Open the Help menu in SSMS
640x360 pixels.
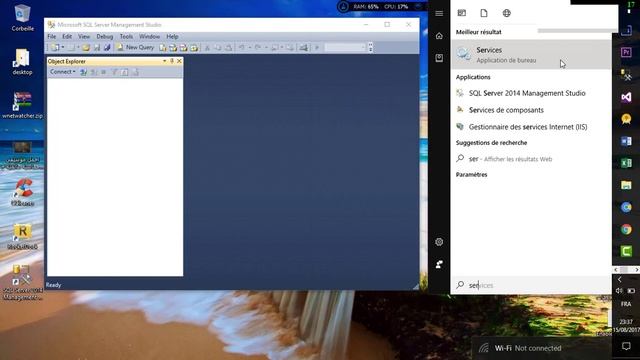point(172,37)
